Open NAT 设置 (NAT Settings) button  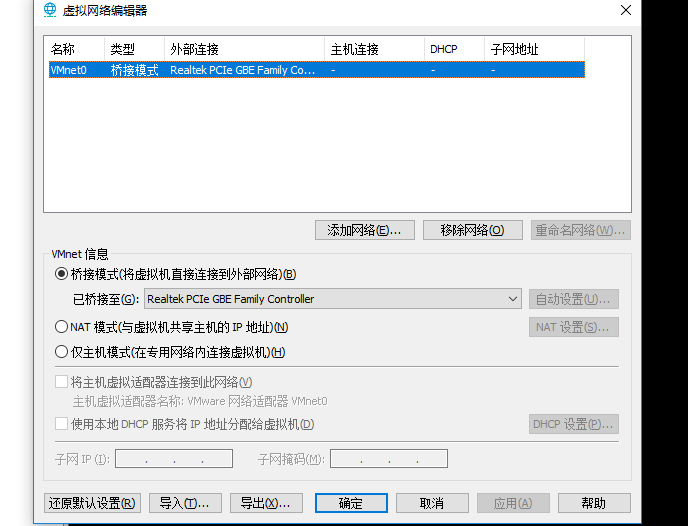point(573,327)
